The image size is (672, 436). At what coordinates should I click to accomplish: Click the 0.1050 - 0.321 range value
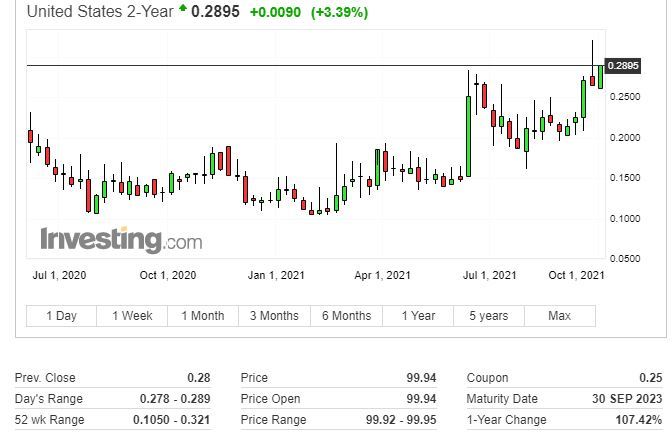click(x=171, y=420)
